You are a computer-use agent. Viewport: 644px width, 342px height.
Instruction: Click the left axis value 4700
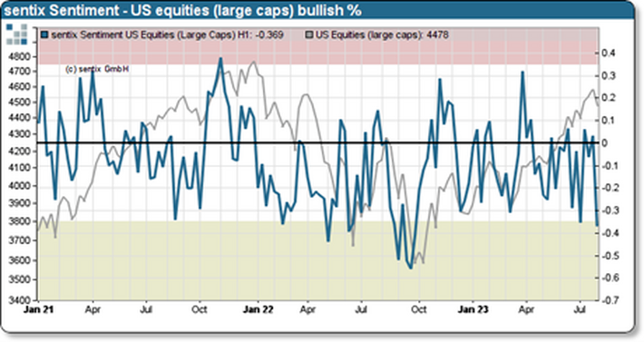(19, 72)
